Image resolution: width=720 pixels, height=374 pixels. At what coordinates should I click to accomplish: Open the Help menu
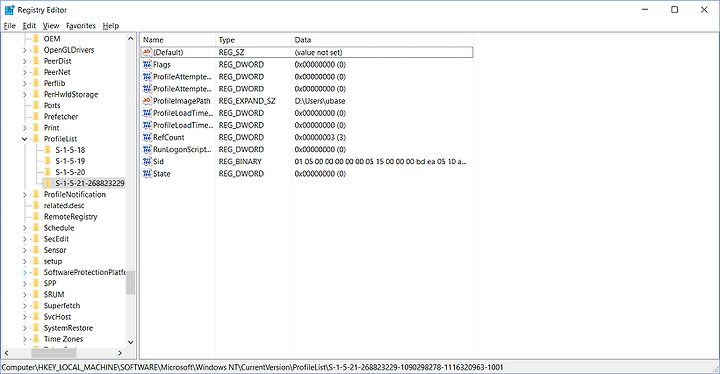[111, 26]
